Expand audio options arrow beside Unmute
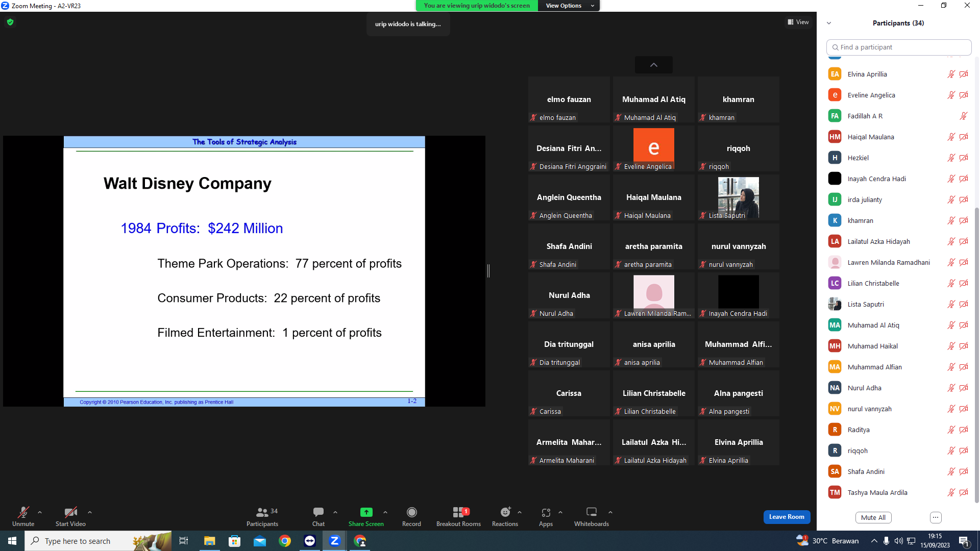 click(40, 512)
